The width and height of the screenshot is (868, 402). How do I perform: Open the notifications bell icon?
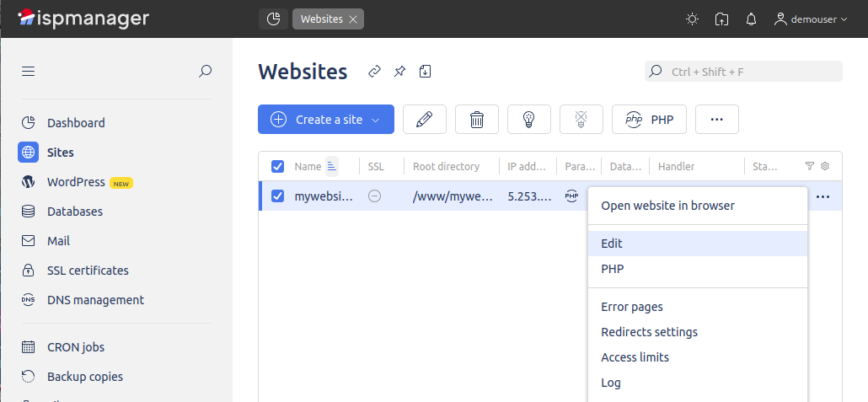[x=751, y=19]
